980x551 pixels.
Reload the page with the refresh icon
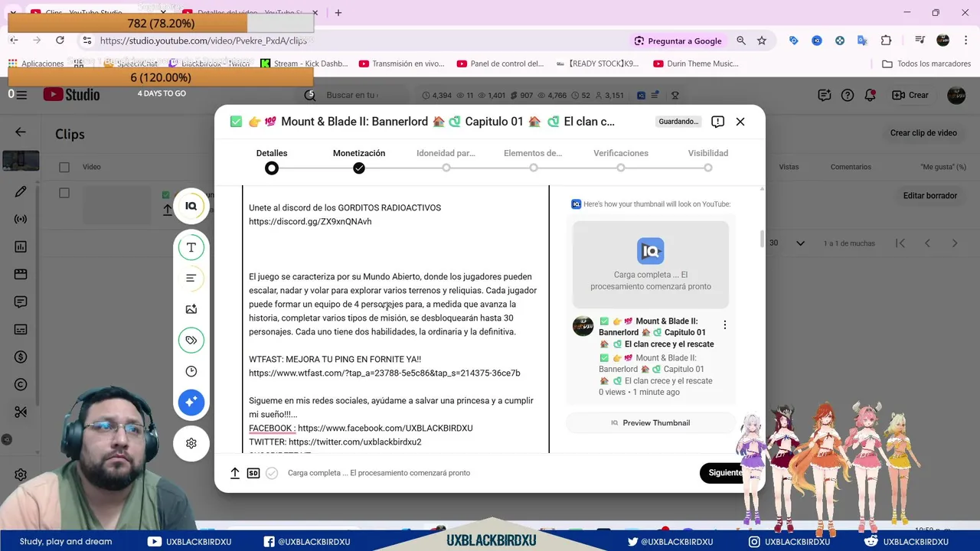tap(60, 41)
